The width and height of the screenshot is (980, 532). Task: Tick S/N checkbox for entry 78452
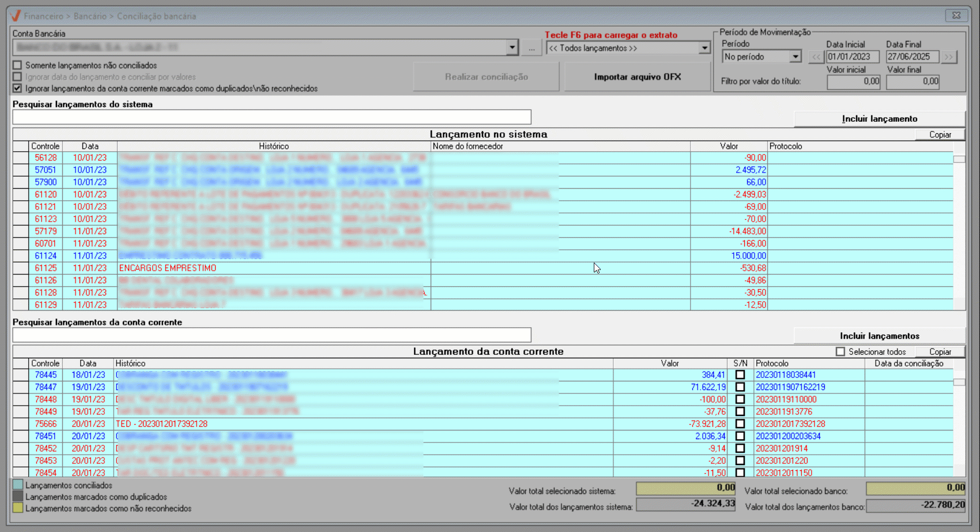click(x=740, y=448)
